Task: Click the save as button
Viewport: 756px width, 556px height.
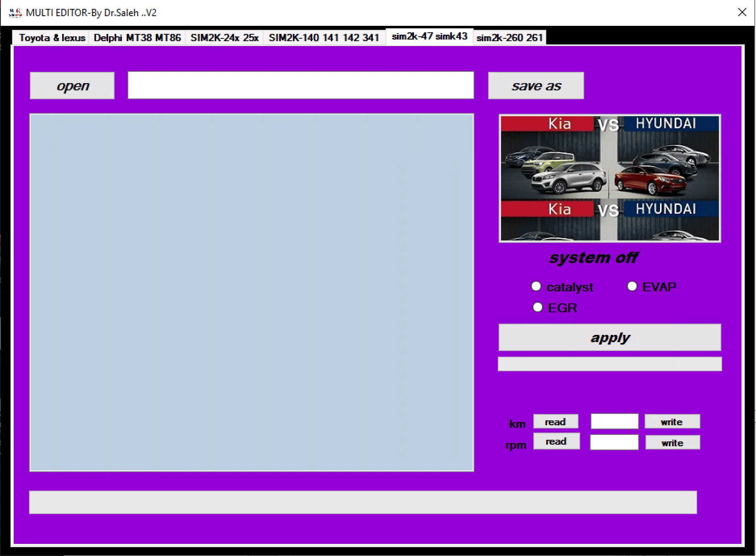Action: pyautogui.click(x=536, y=86)
